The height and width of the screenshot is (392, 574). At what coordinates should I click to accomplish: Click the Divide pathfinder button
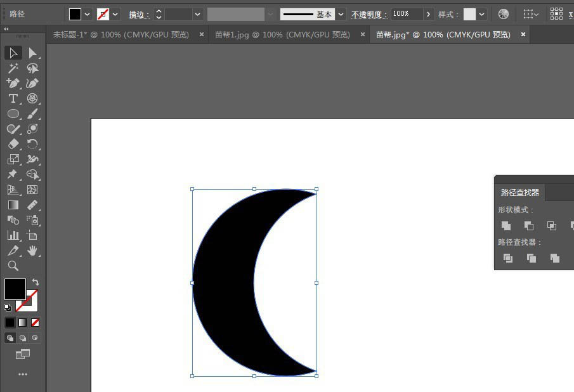point(508,258)
